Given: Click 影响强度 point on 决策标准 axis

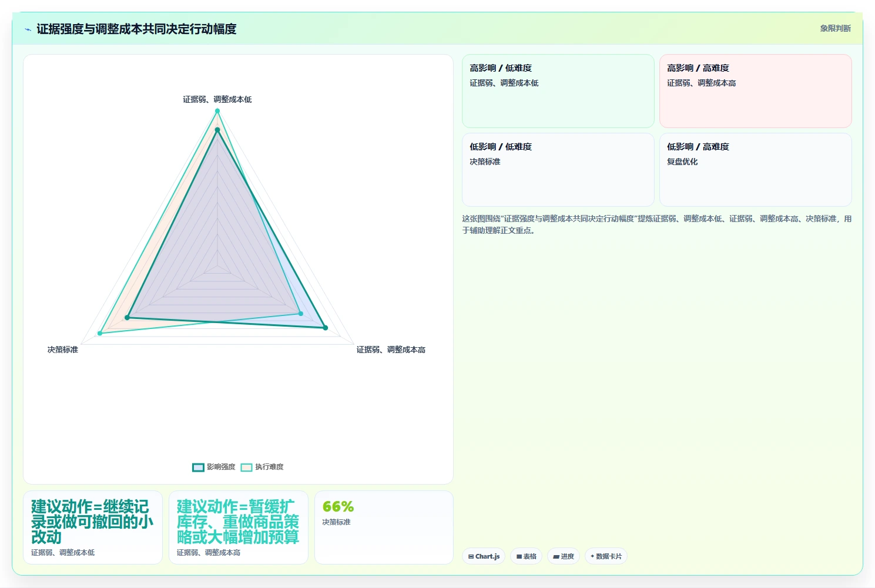Looking at the screenshot, I should point(127,318).
